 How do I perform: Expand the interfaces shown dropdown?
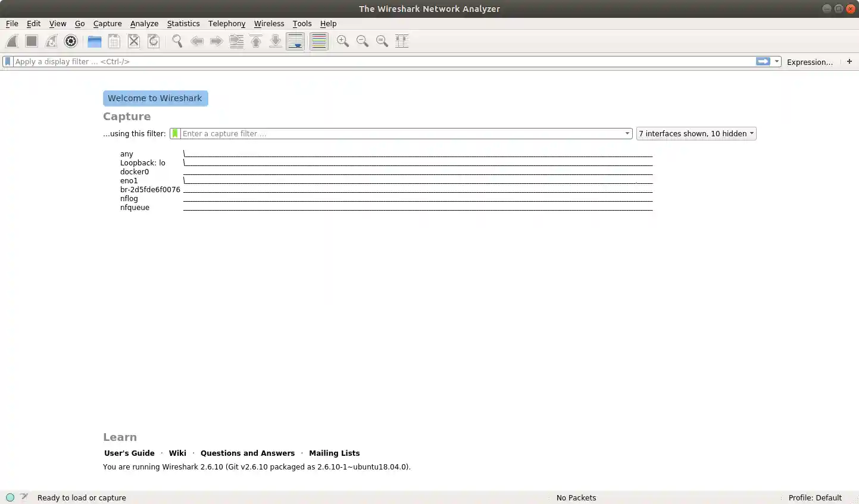pos(695,133)
